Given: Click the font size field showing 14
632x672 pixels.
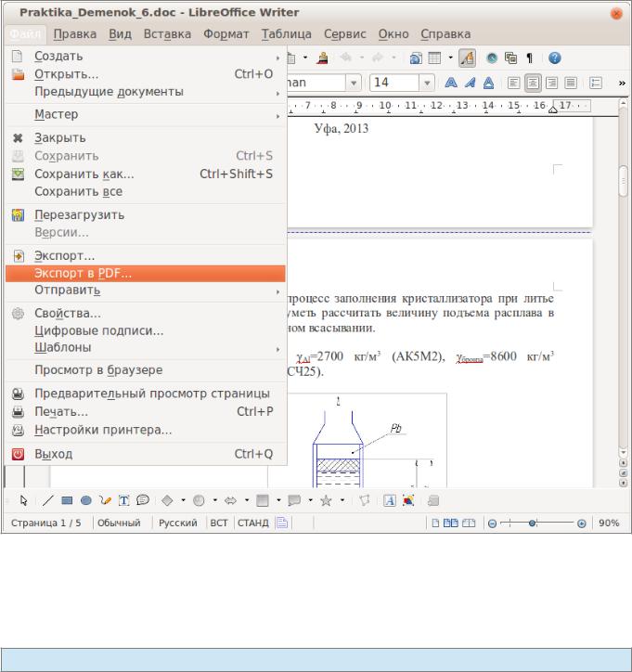Looking at the screenshot, I should coord(394,83).
